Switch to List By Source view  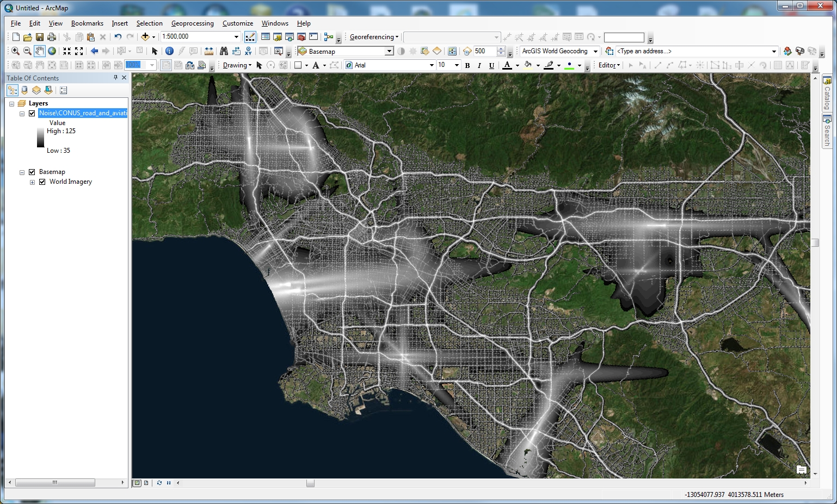24,90
